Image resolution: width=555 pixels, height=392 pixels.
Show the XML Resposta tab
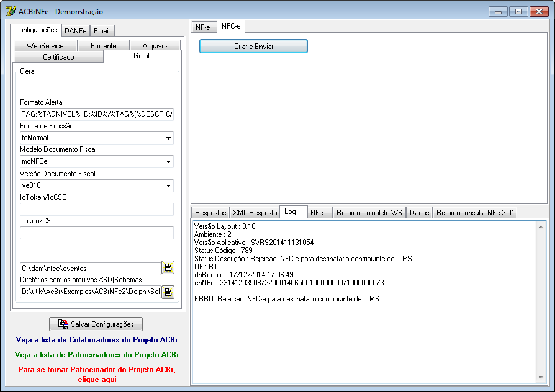coord(255,213)
